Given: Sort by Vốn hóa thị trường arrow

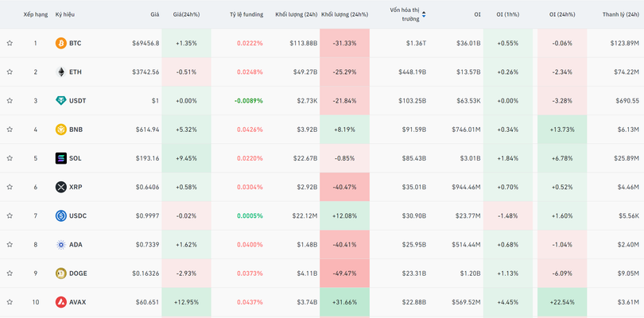Looking at the screenshot, I should (x=423, y=14).
